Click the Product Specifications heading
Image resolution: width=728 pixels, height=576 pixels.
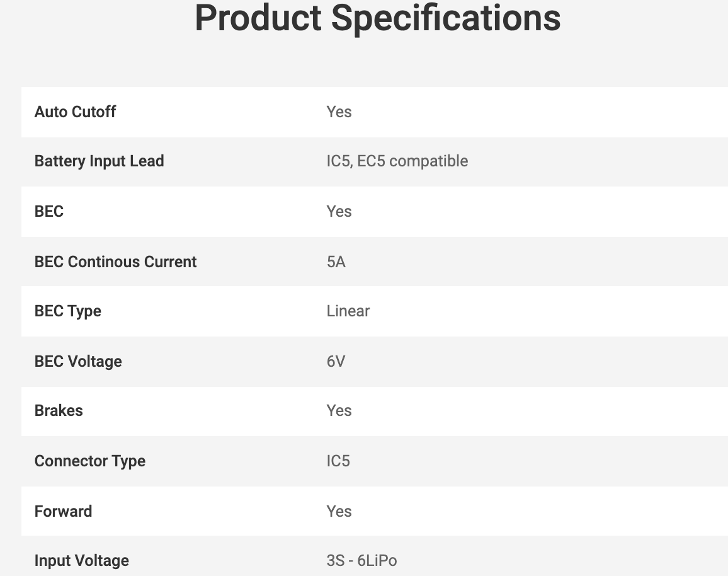(x=377, y=18)
